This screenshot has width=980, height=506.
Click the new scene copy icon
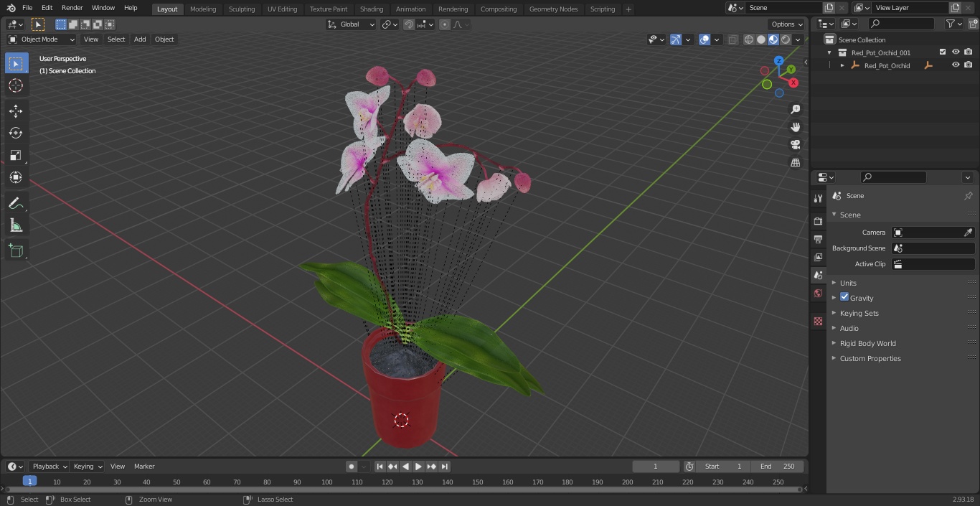click(829, 8)
